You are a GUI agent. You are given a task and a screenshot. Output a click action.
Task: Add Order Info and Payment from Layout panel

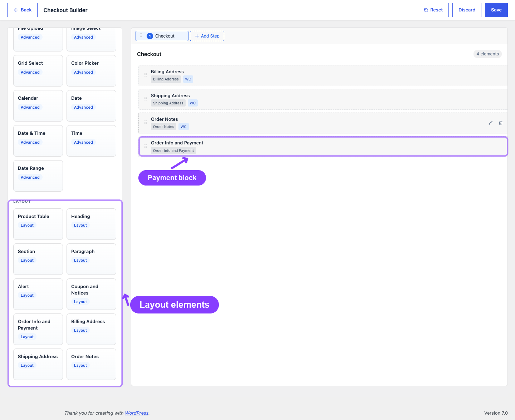point(38,329)
